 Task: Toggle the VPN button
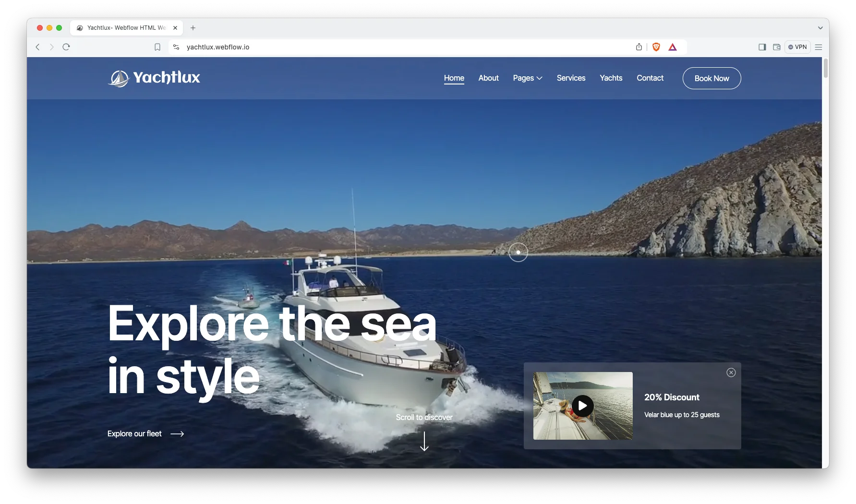797,47
